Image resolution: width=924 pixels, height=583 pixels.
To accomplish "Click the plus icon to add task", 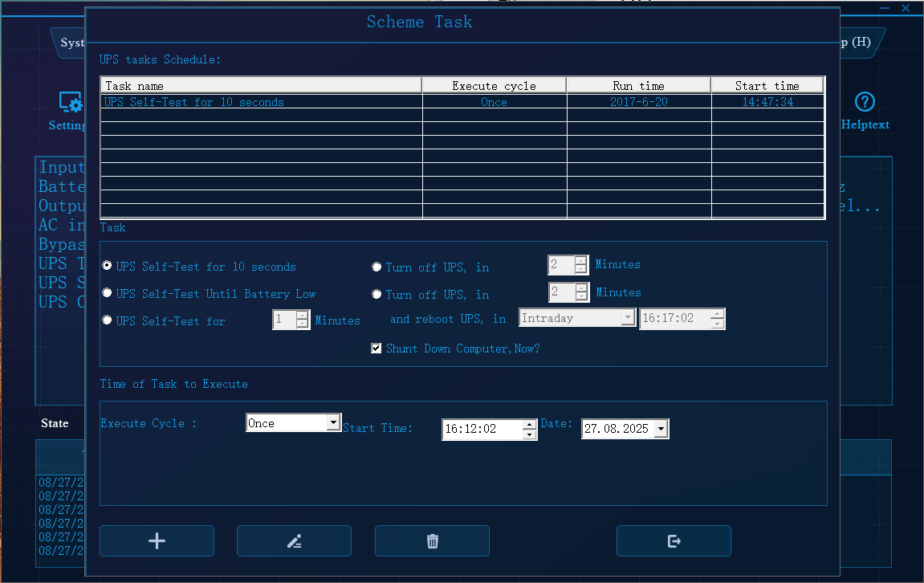I will [157, 541].
